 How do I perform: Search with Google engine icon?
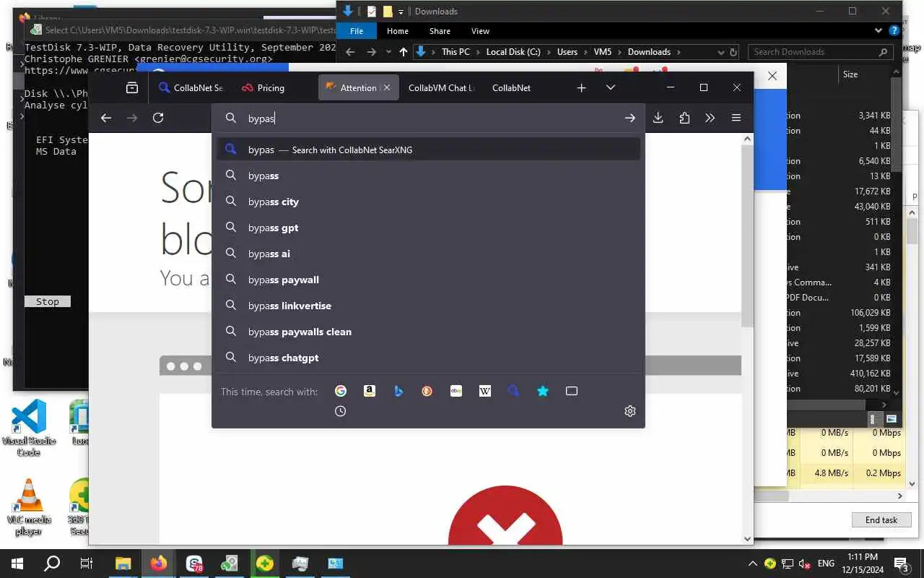[341, 391]
